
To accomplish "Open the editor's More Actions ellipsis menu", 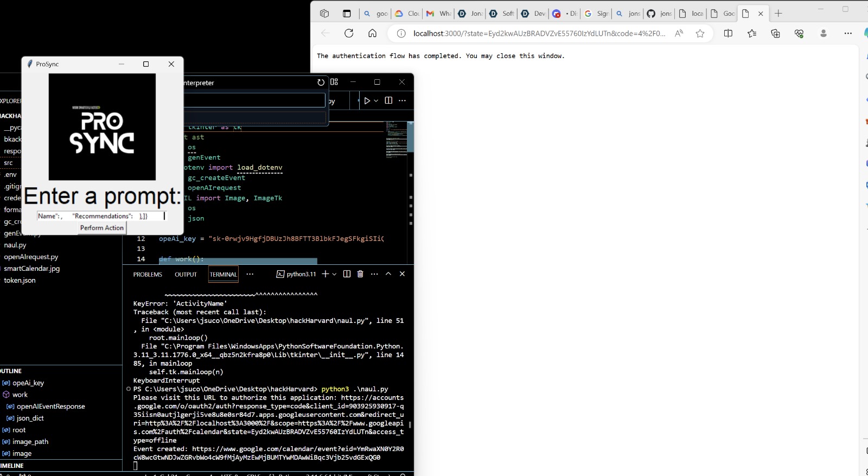I will [402, 100].
